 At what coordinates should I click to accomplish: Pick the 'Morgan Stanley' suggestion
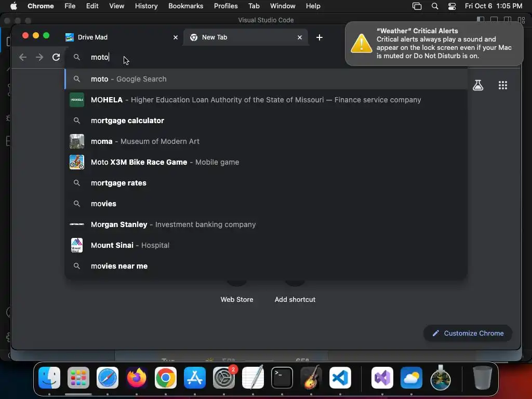pyautogui.click(x=266, y=224)
